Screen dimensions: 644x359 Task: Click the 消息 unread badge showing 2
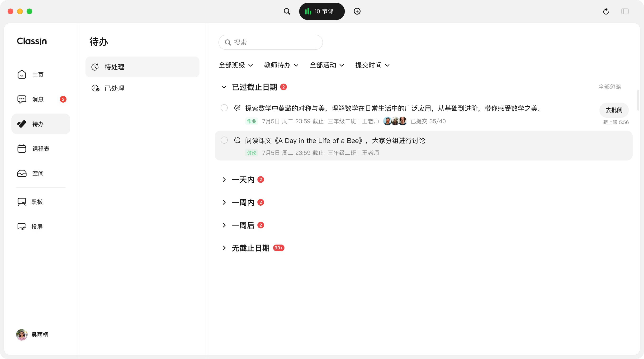point(63,99)
